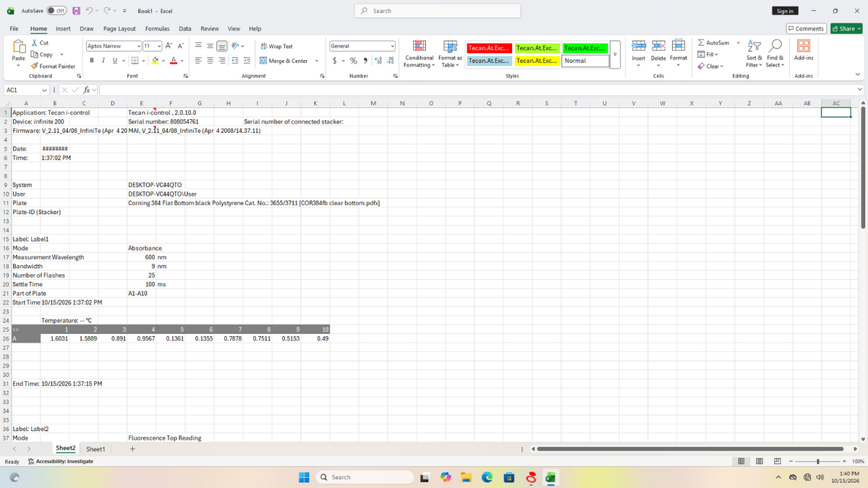Cut the selection with the scissors icon
The width and height of the screenshot is (868, 488).
(x=35, y=43)
